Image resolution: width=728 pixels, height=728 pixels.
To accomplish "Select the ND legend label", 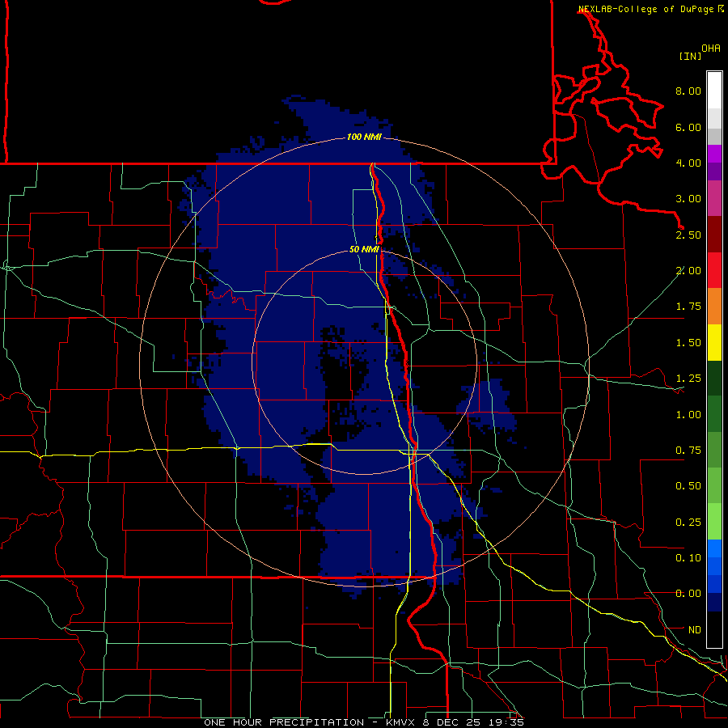I will (695, 630).
